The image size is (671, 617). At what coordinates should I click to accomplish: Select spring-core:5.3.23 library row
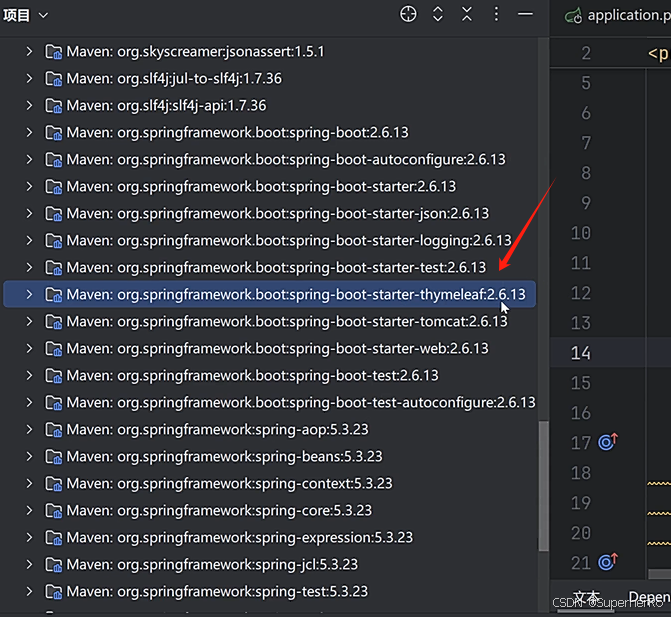point(269,510)
